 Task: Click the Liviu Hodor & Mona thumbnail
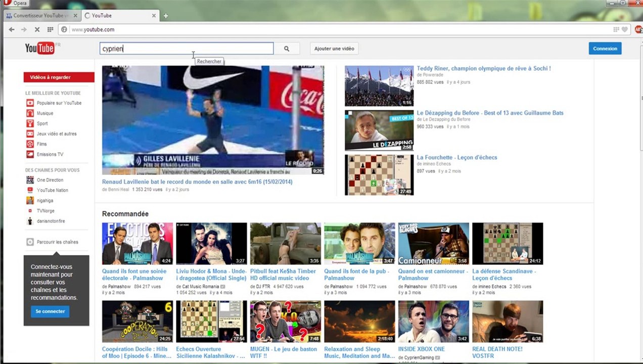[x=211, y=244]
